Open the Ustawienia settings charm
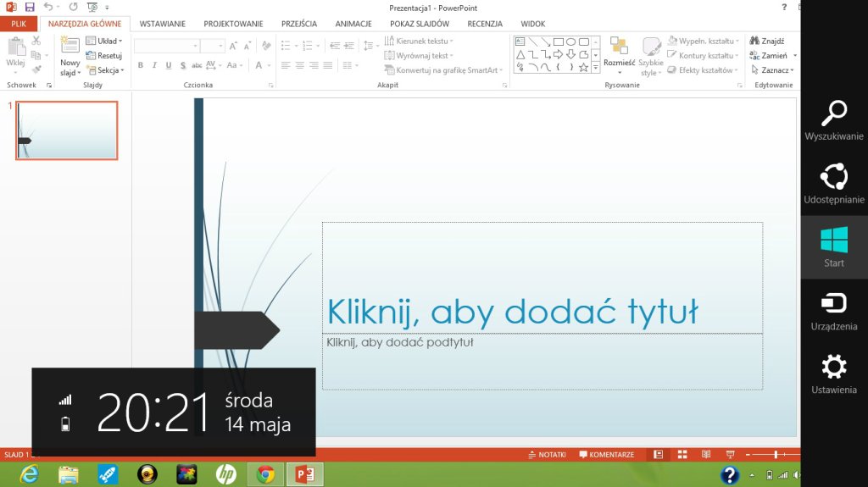Image resolution: width=868 pixels, height=487 pixels. [x=834, y=374]
